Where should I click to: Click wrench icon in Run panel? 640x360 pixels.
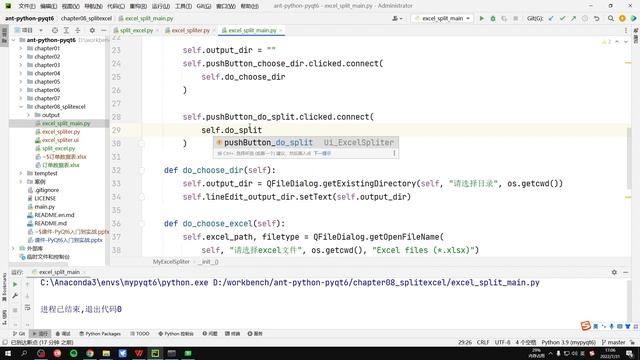[15, 296]
